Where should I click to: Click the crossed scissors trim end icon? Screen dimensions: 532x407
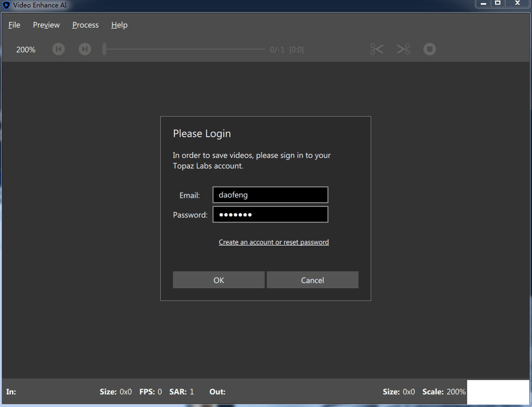pos(403,49)
